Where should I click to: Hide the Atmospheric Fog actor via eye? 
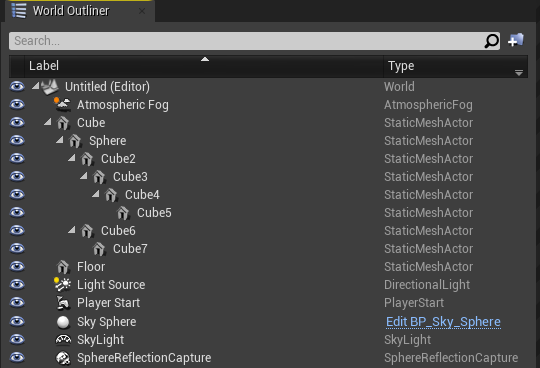click(17, 104)
